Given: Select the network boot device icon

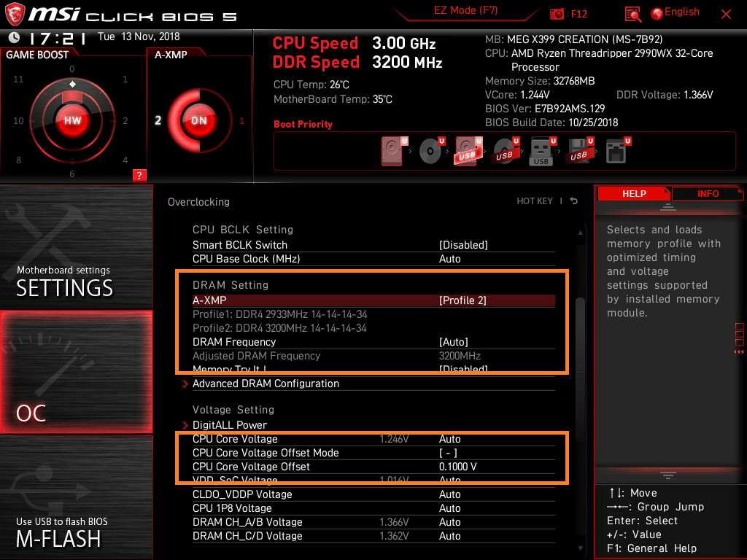Looking at the screenshot, I should 618,150.
